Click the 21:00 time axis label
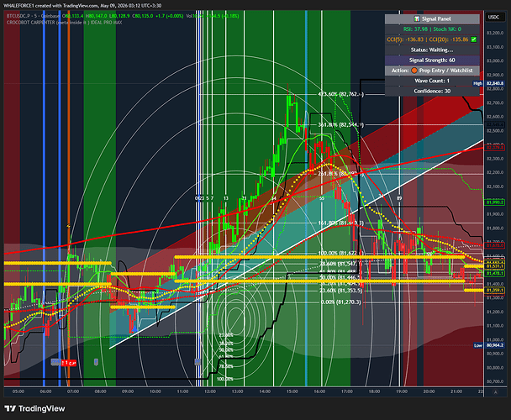Screen dimensions: 511x420 pyautogui.click(x=456, y=391)
